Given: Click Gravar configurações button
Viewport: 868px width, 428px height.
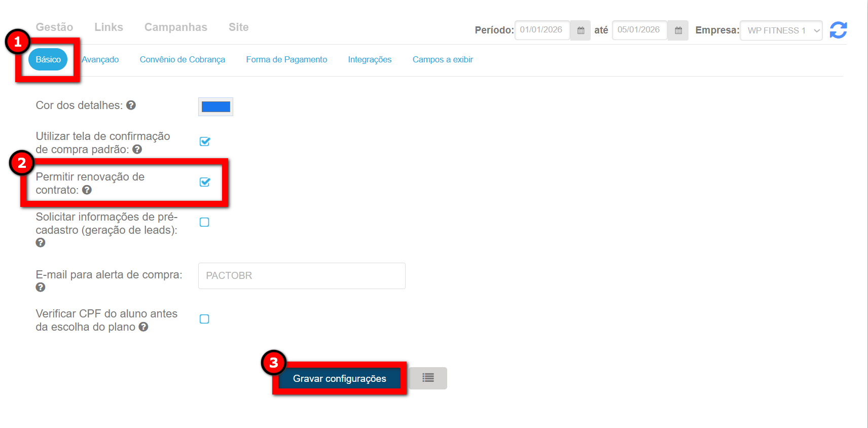Looking at the screenshot, I should coord(339,378).
